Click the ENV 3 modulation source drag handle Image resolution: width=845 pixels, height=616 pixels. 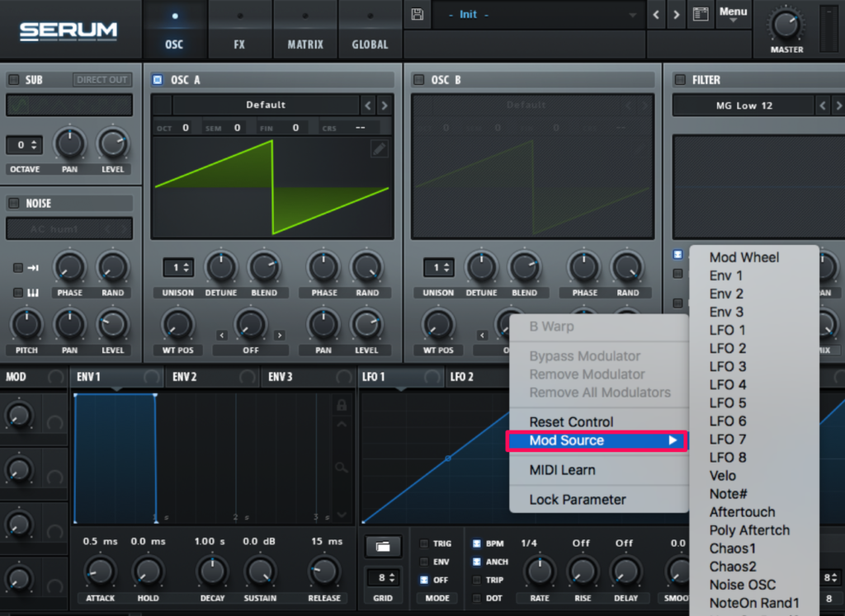click(343, 377)
